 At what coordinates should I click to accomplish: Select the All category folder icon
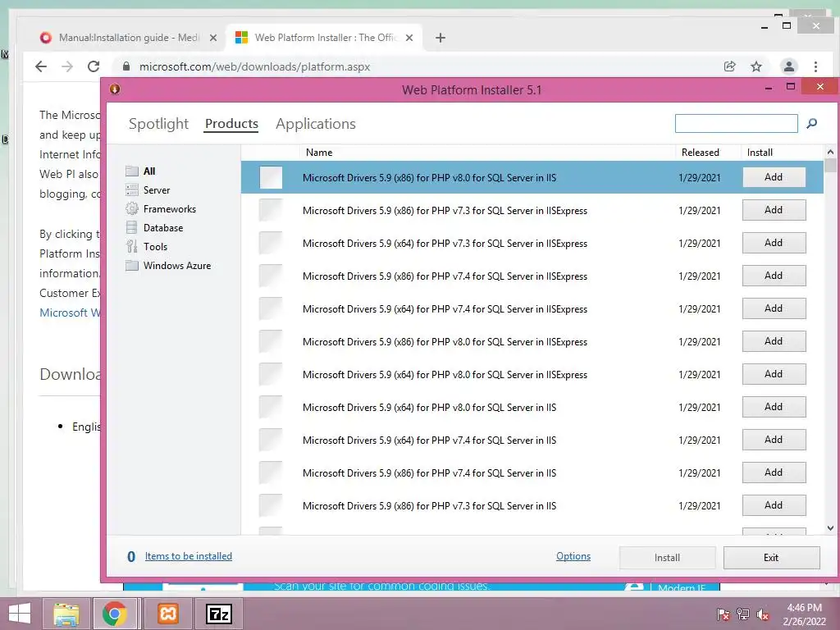[132, 171]
